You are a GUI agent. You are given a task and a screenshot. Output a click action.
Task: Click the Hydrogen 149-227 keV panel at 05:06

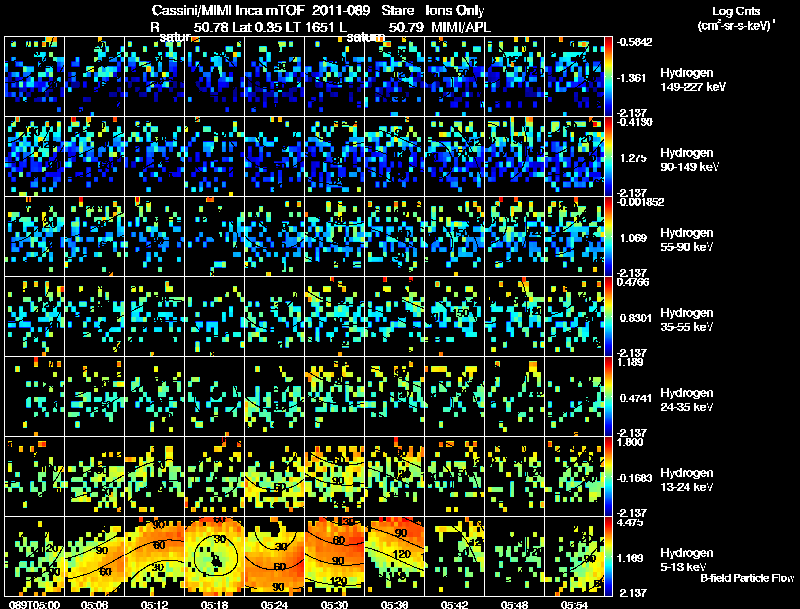point(94,76)
